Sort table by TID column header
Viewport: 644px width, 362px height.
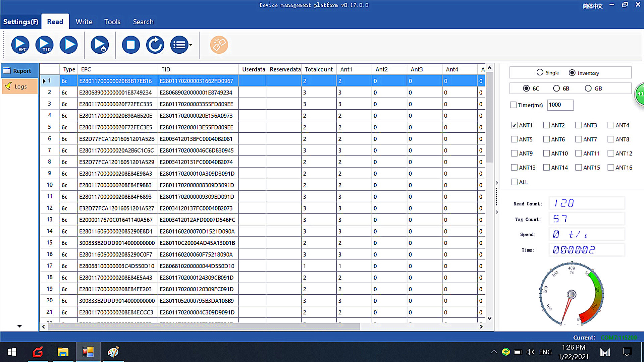(x=198, y=69)
